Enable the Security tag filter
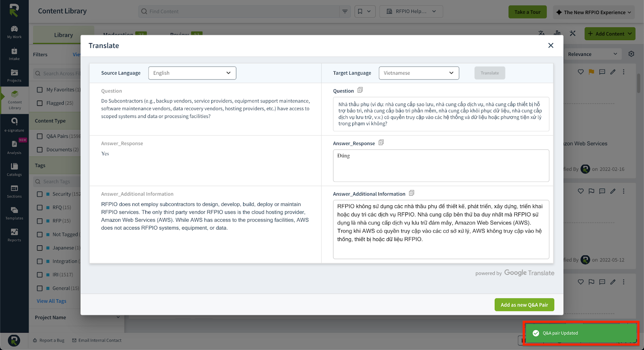644x350 pixels. coord(39,194)
